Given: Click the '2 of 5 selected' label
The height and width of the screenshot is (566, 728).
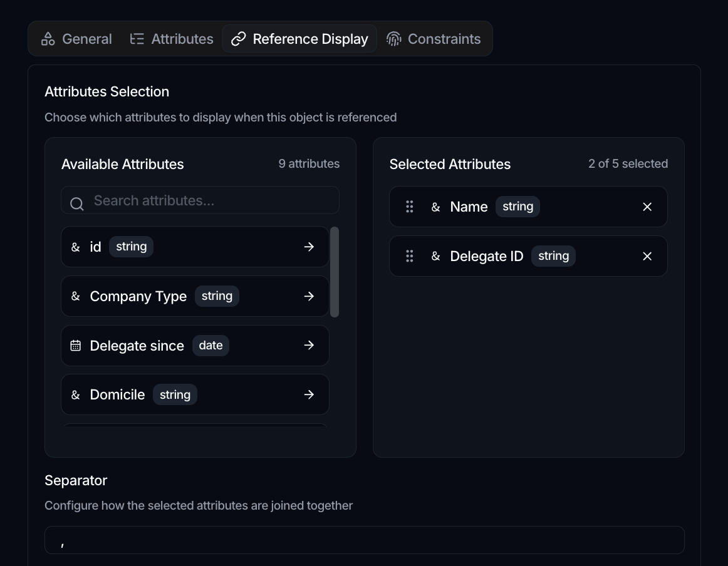Looking at the screenshot, I should (x=628, y=164).
